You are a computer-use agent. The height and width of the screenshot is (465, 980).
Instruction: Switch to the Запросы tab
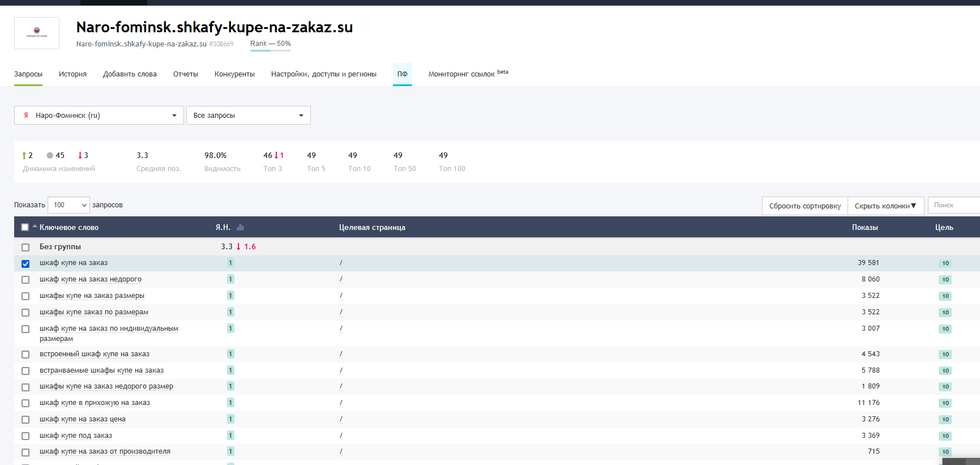[28, 74]
